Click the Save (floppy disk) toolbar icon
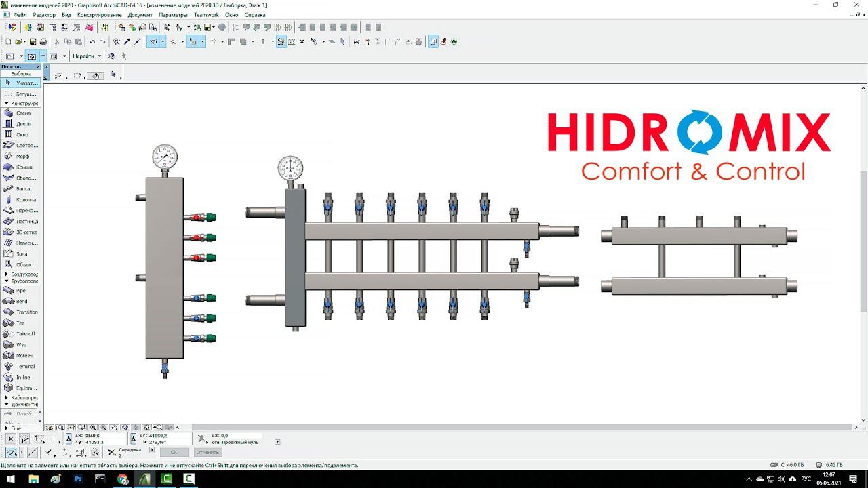 coord(33,42)
